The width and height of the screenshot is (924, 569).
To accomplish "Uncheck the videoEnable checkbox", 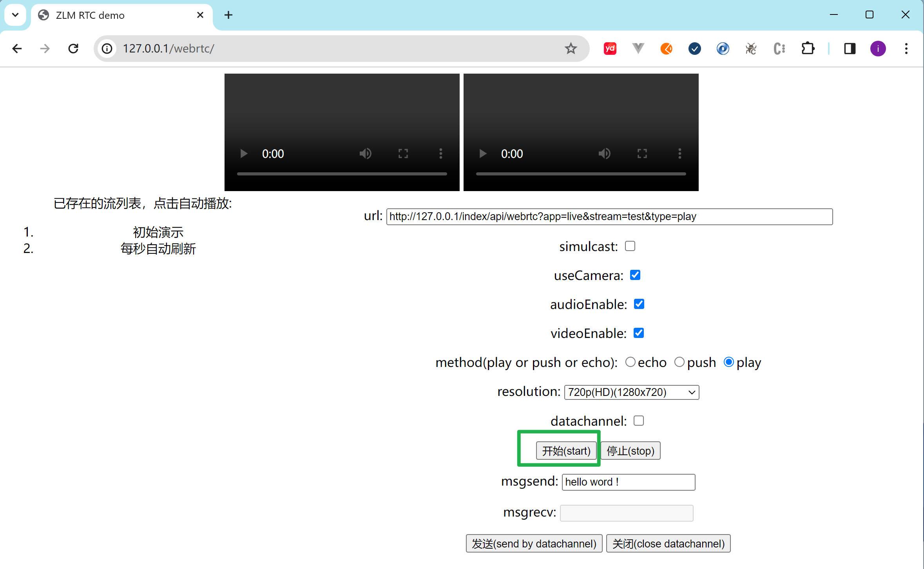I will [638, 333].
